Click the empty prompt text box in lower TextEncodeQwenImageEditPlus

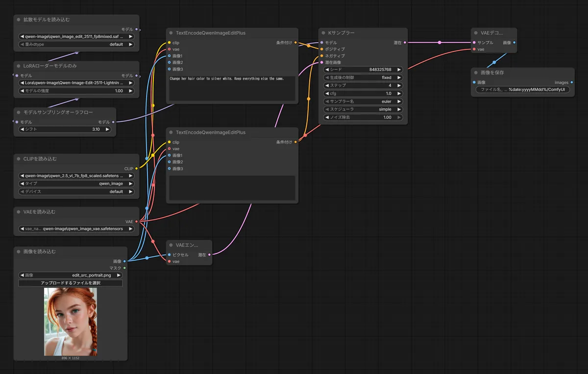232,188
